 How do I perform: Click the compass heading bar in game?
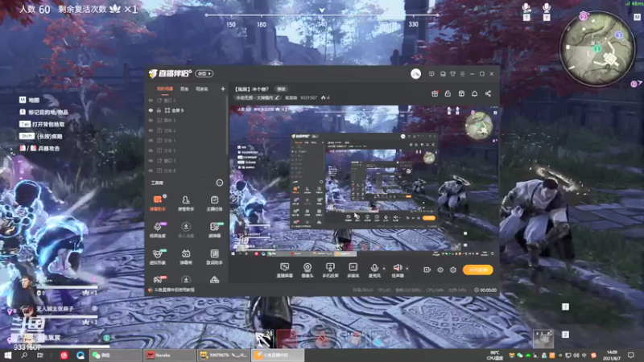pyautogui.click(x=321, y=18)
